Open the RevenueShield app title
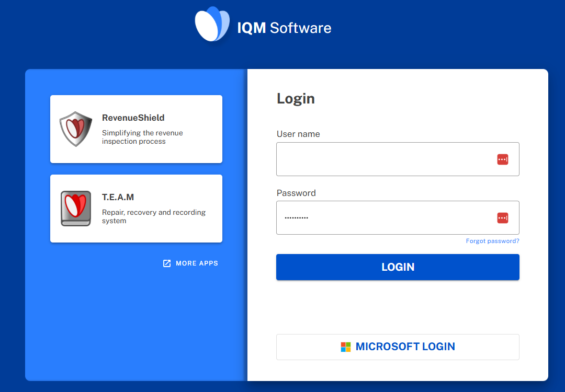Screen dimensions: 565x392 [x=133, y=118]
